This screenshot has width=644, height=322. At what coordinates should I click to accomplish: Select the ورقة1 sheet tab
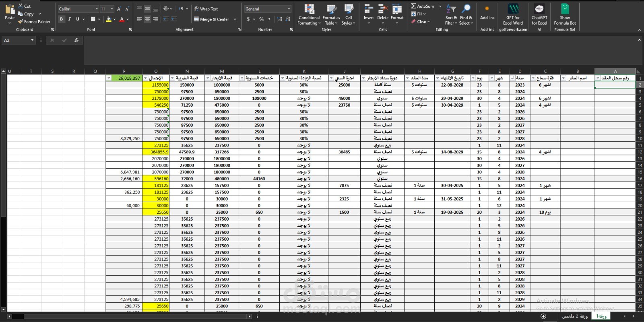(x=601, y=316)
